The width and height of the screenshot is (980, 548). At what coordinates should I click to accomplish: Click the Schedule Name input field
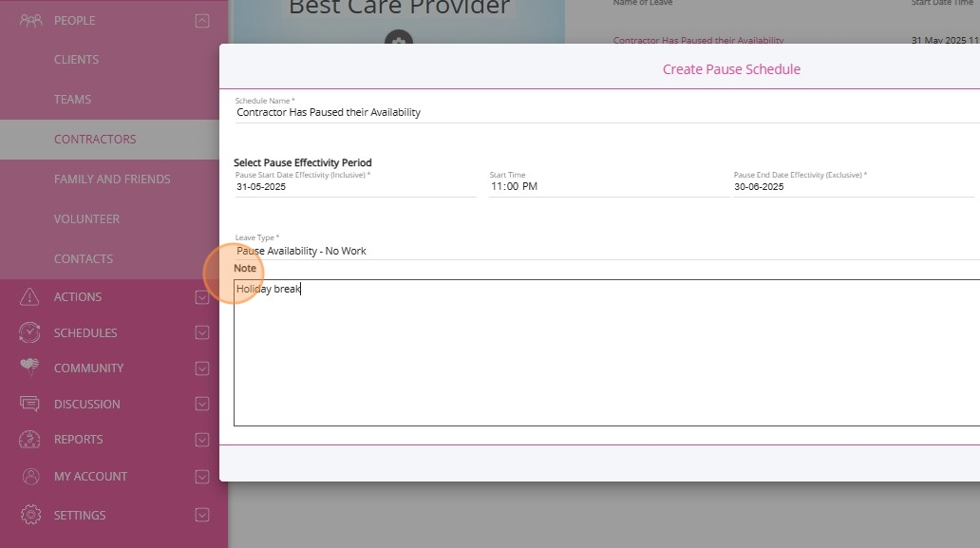tap(607, 112)
